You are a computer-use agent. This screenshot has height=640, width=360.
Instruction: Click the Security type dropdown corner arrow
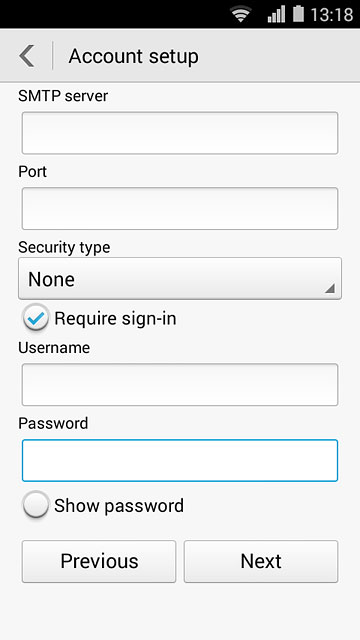[330, 289]
